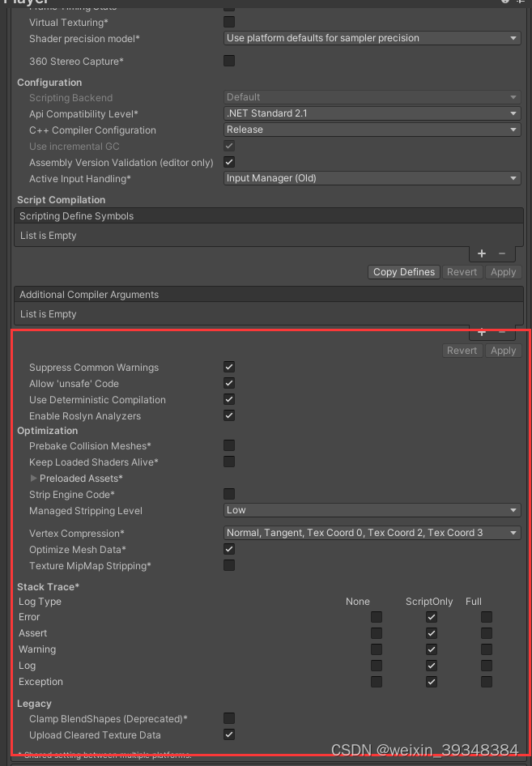Uncheck Allow 'unsafe' Code
532x766 pixels.
[x=228, y=383]
